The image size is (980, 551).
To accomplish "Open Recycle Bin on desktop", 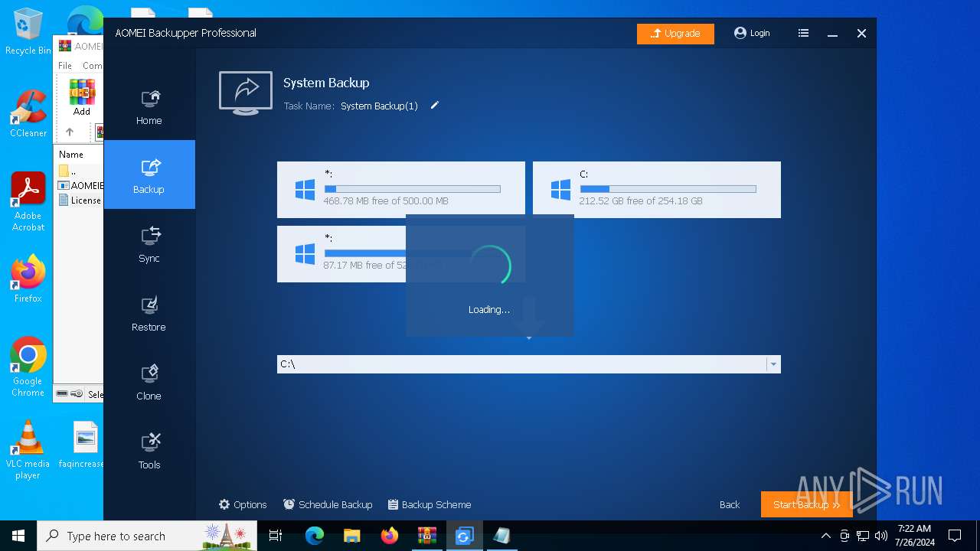I will point(28,32).
